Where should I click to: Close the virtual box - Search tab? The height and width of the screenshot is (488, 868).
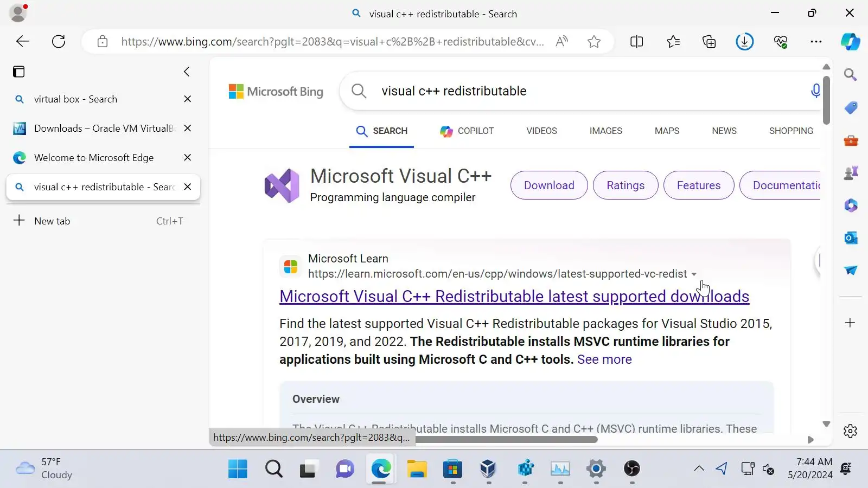tap(188, 99)
